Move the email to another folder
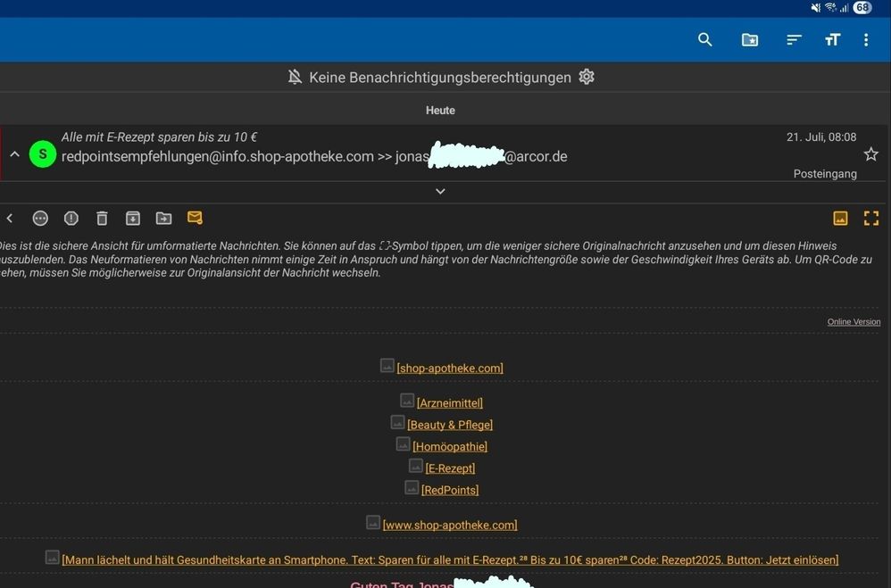The image size is (891, 588). [163, 218]
